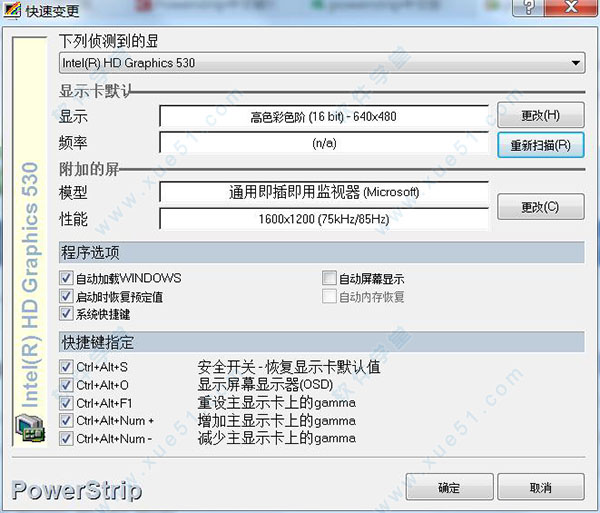Image resolution: width=600 pixels, height=513 pixels.
Task: Click the 显示卡默认 group label
Action: (x=96, y=91)
